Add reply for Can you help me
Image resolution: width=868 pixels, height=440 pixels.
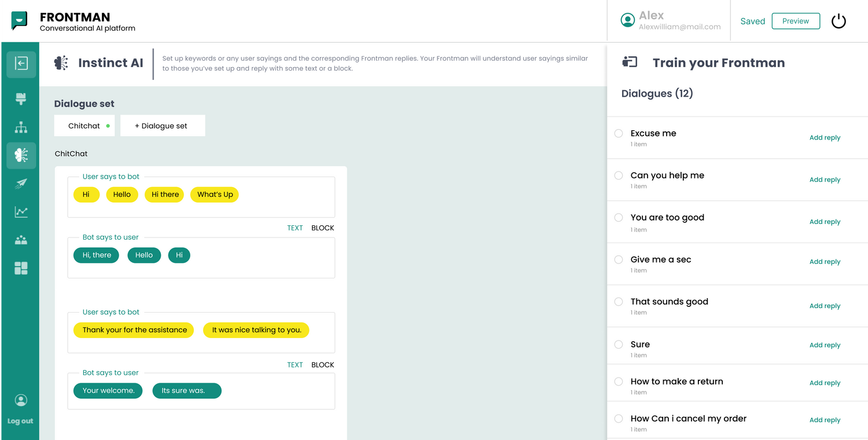(825, 179)
